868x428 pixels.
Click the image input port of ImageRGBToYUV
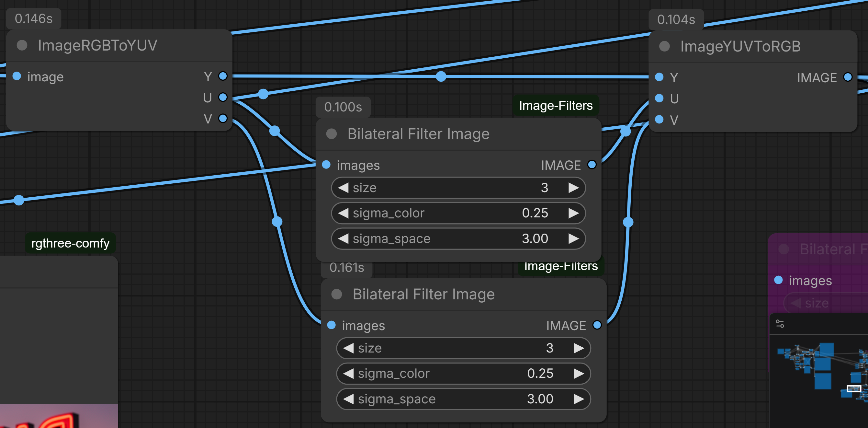click(x=17, y=76)
